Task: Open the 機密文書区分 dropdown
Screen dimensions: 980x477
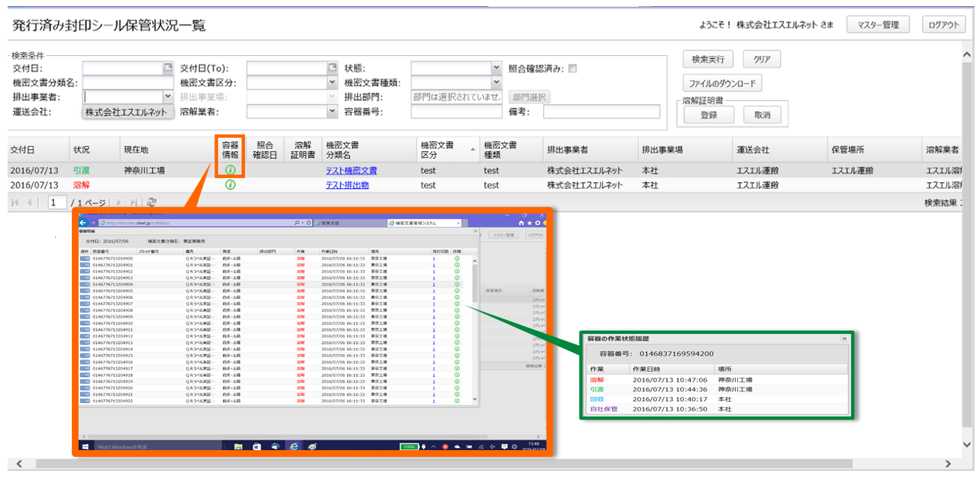Action: tap(332, 83)
